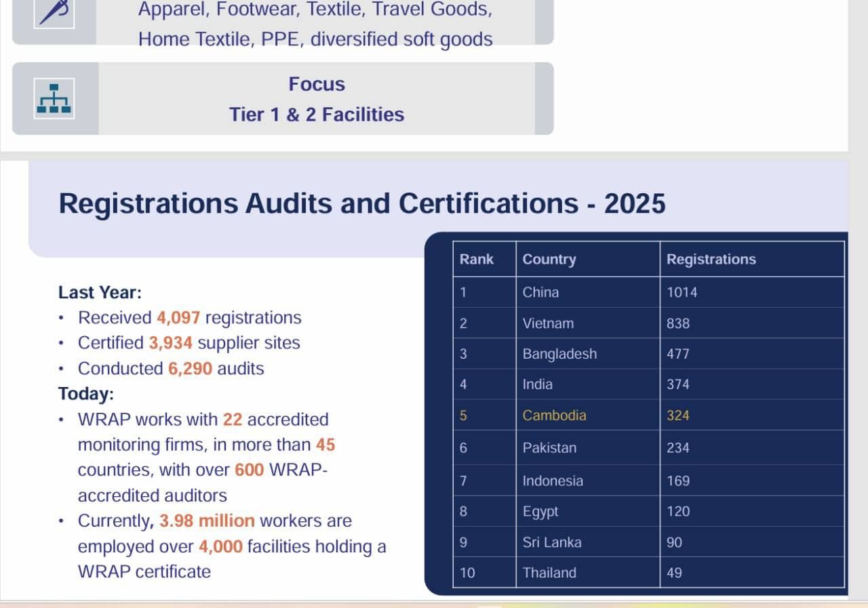Viewport: 868px width, 608px height.
Task: Click the "234" registrations value for Pakistan
Action: click(678, 448)
